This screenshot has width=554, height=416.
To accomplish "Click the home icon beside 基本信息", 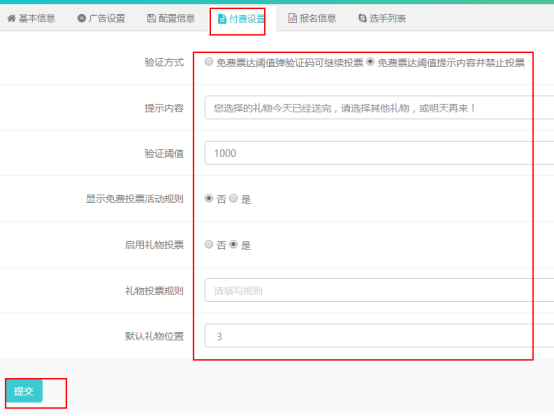I will click(11, 18).
